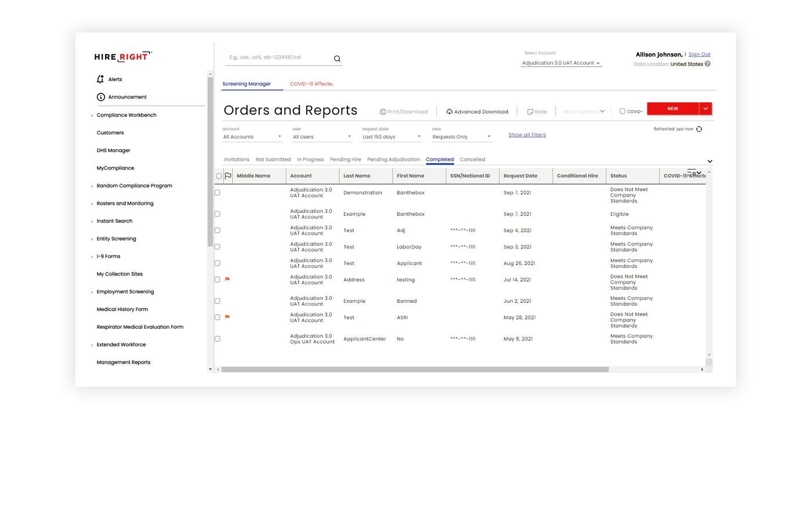Expand the red NEW button arrow

click(x=705, y=108)
